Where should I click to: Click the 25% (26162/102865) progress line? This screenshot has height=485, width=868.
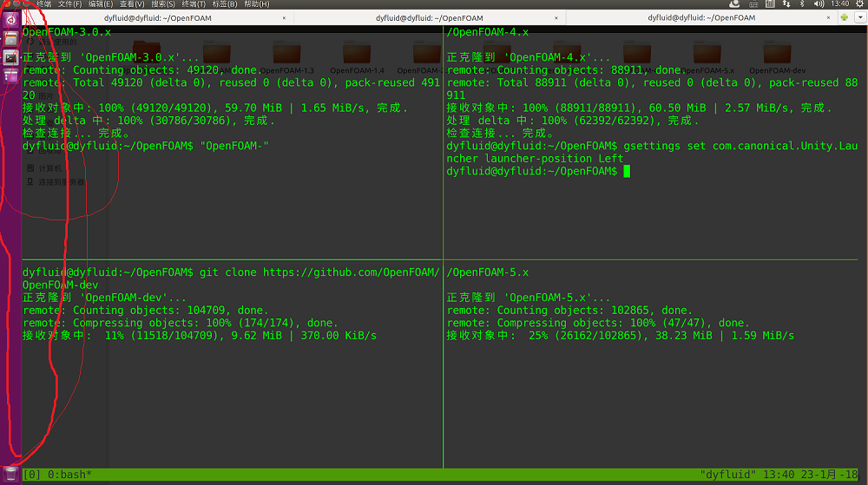pyautogui.click(x=621, y=336)
